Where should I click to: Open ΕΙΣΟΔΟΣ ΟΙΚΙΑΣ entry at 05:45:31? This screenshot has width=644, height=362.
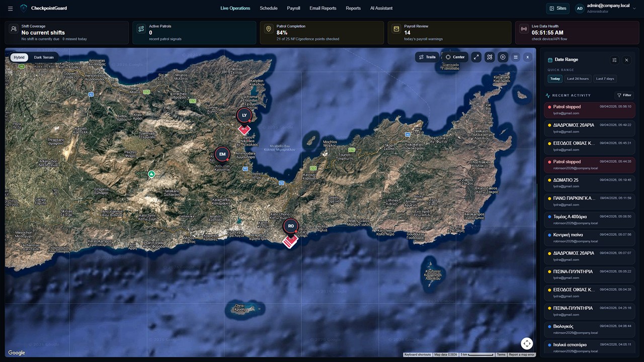[590, 146]
